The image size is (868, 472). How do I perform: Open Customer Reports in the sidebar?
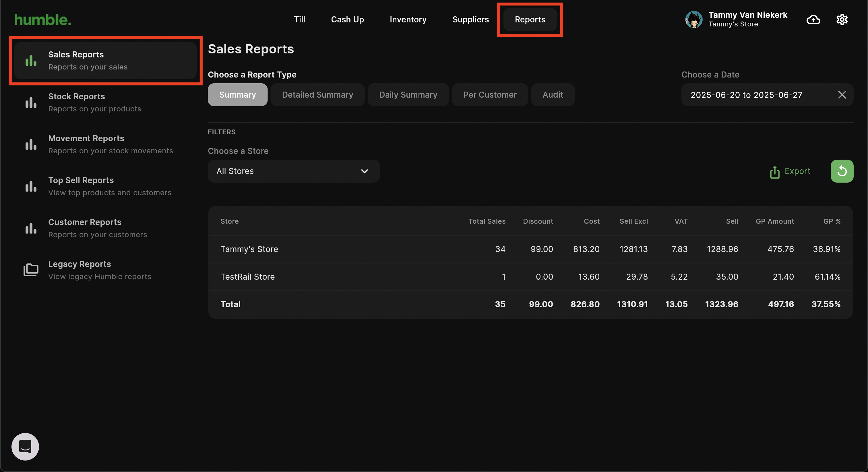pyautogui.click(x=105, y=228)
